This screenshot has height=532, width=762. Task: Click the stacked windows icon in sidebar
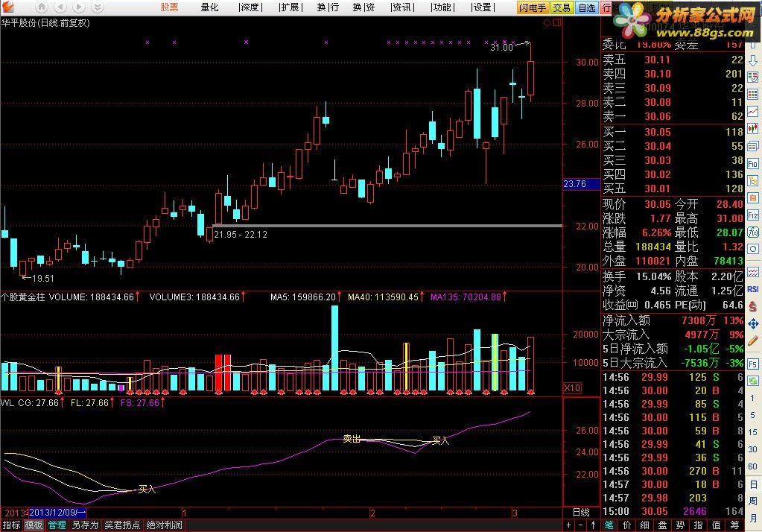pyautogui.click(x=753, y=146)
